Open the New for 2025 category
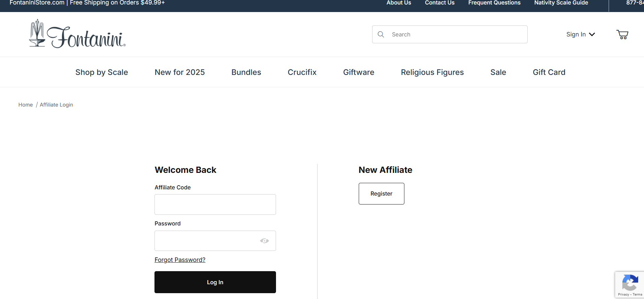644x299 pixels. [x=180, y=72]
